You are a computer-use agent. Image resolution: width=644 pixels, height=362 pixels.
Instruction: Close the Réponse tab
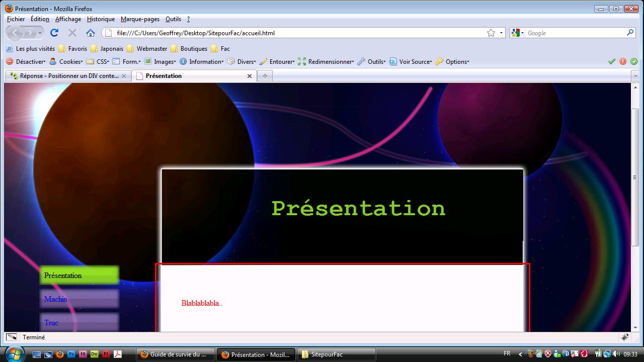[x=124, y=76]
